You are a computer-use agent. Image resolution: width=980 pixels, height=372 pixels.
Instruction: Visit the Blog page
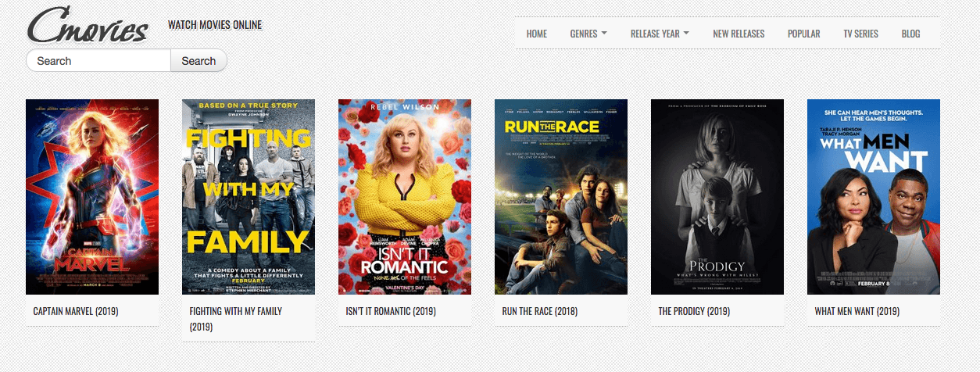[910, 34]
